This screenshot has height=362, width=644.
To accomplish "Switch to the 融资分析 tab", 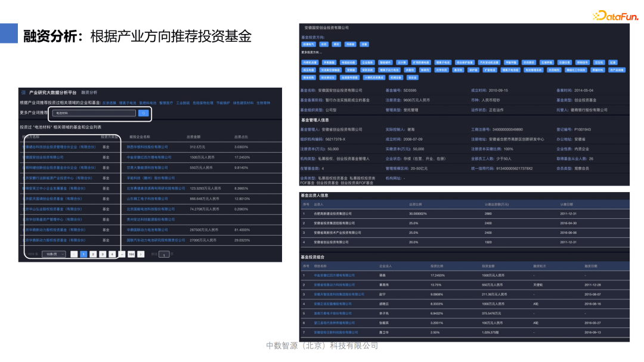I will click(x=89, y=91).
